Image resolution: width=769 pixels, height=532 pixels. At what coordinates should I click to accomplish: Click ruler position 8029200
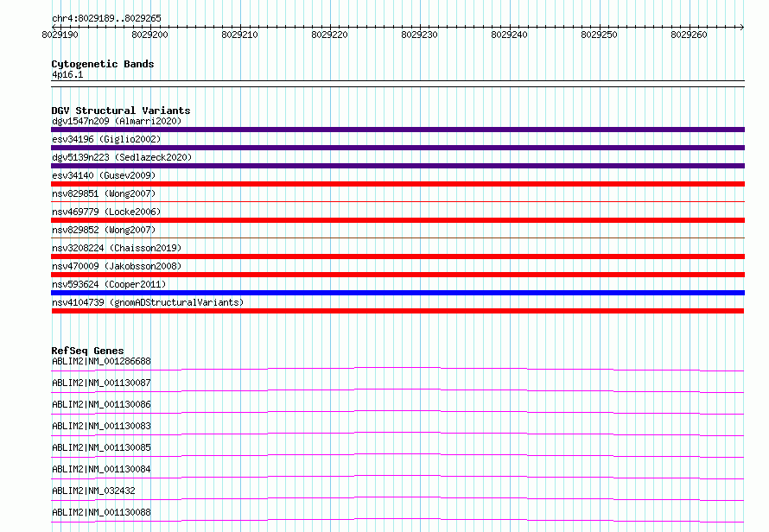tap(149, 35)
